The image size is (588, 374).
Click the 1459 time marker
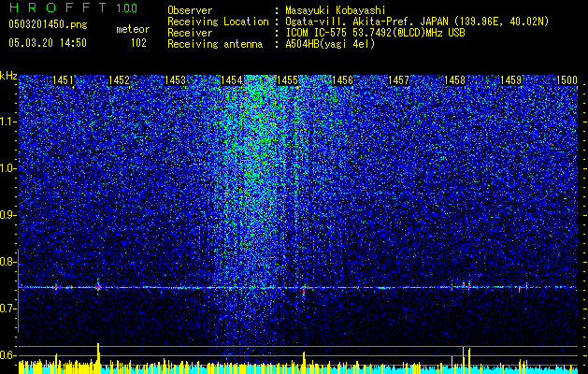point(510,79)
